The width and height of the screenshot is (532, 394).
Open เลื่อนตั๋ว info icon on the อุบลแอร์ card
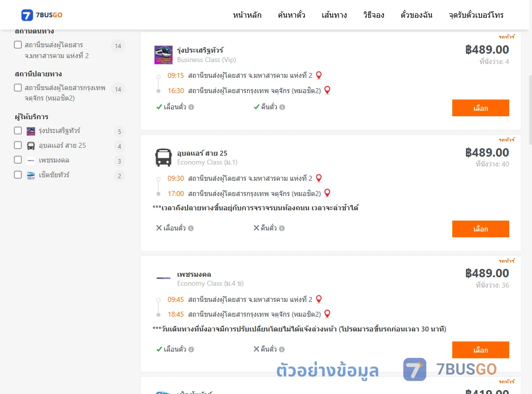[191, 229]
